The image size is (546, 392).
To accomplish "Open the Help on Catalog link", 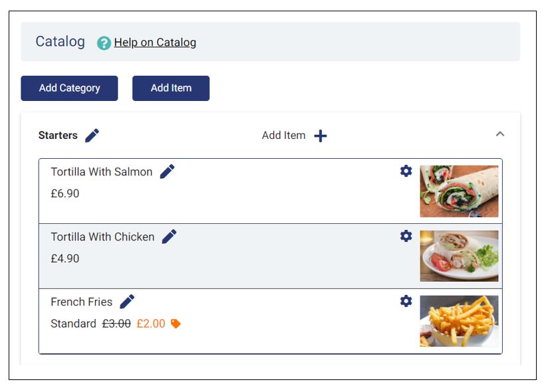I will tap(155, 43).
